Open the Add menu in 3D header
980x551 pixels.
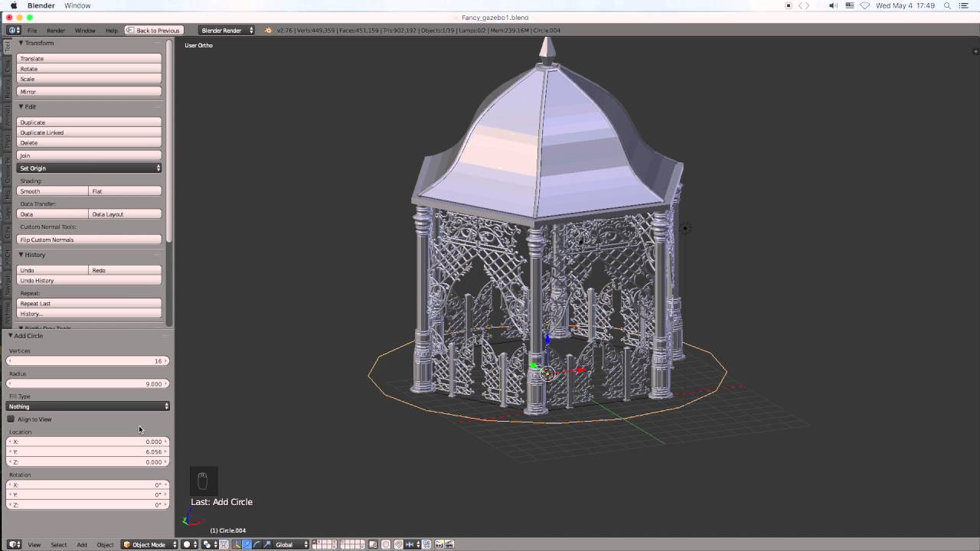[82, 545]
